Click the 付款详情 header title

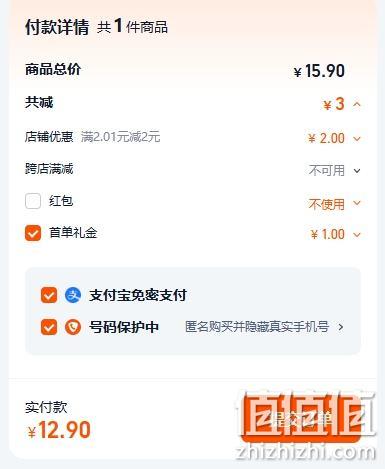pos(57,27)
